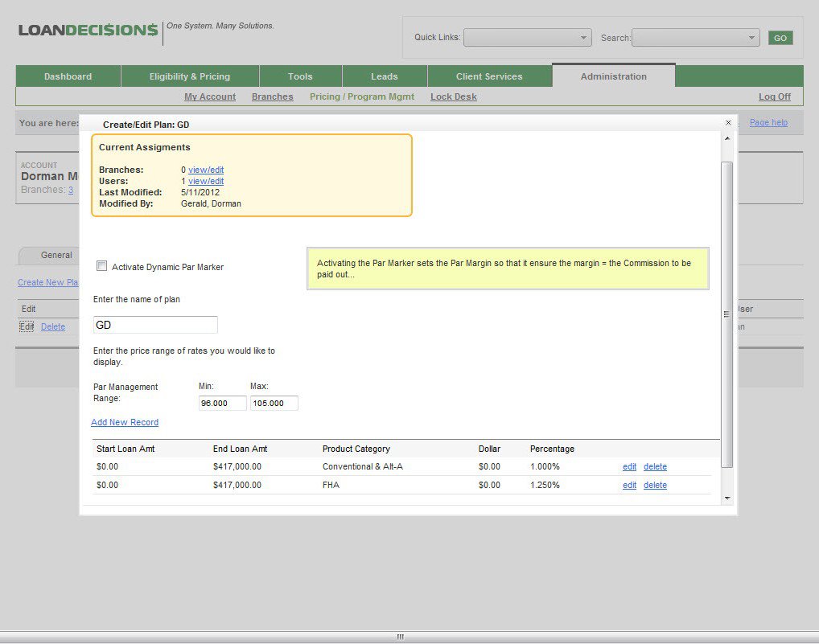Image resolution: width=819 pixels, height=644 pixels.
Task: Click the FHA product category cell
Action: pyautogui.click(x=331, y=485)
